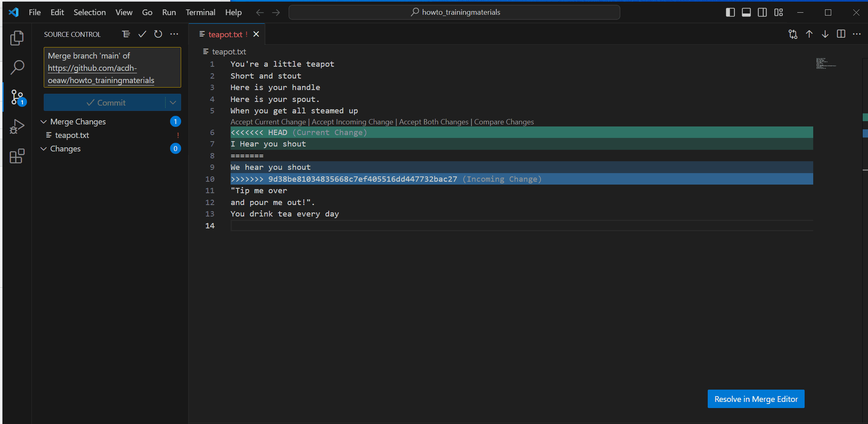Toggle the bottom Panel layout
Screen dimensions: 868x424
point(746,12)
